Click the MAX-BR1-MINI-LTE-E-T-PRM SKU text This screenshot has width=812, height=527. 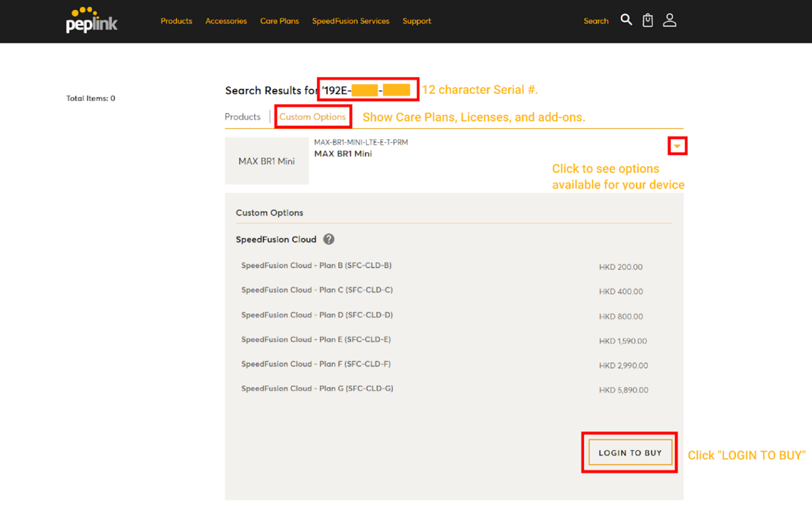361,142
